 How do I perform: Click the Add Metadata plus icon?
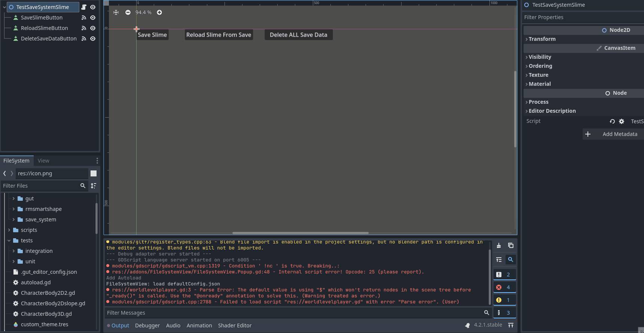click(588, 134)
